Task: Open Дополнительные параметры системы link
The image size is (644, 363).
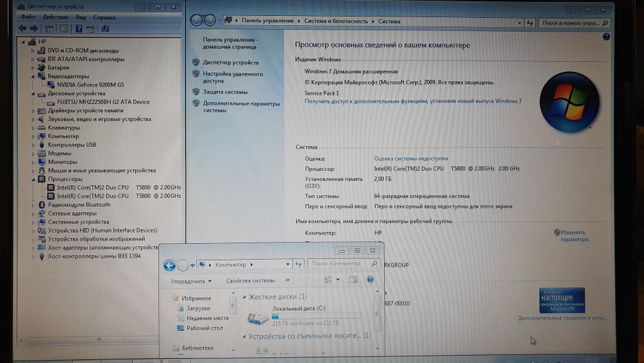Action: click(x=241, y=107)
